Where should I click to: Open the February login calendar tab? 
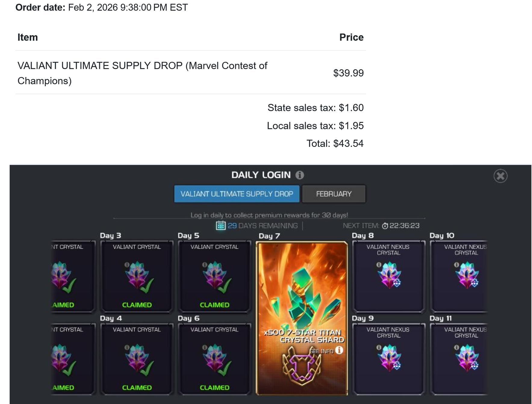coord(334,194)
